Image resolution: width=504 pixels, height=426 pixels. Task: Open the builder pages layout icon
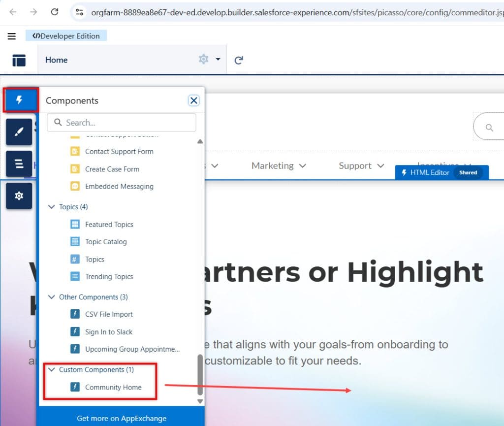tap(19, 60)
